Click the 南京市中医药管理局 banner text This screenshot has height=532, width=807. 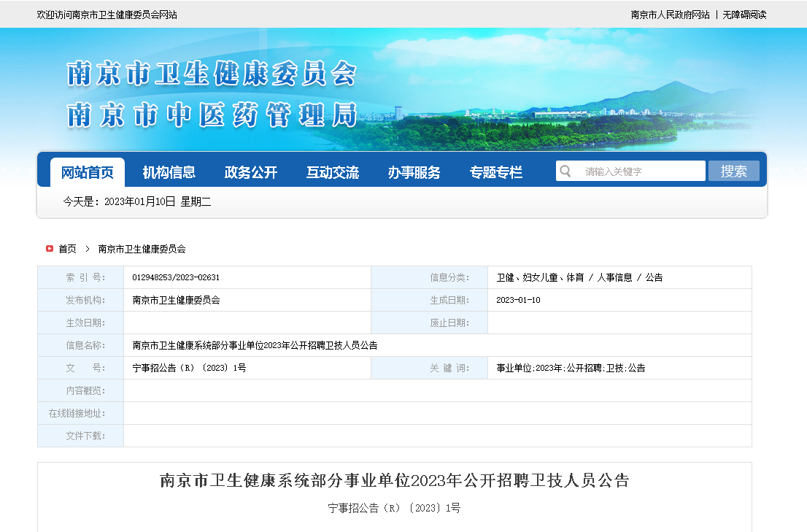point(212,115)
